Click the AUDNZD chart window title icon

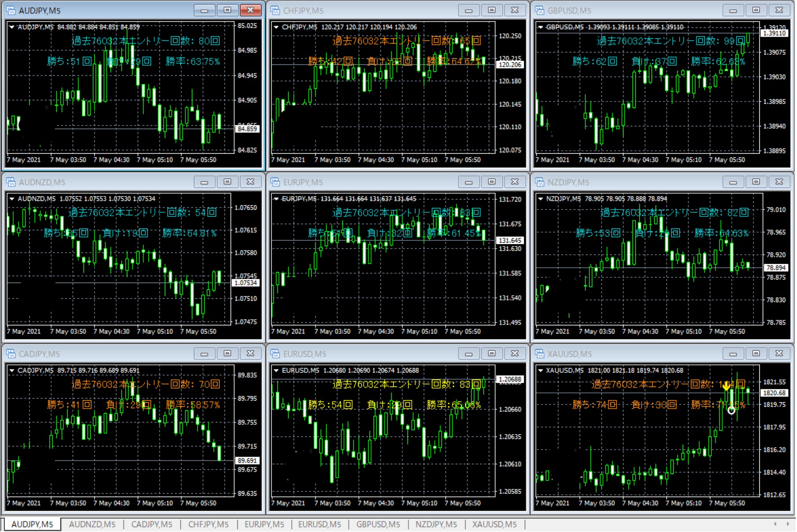point(11,182)
